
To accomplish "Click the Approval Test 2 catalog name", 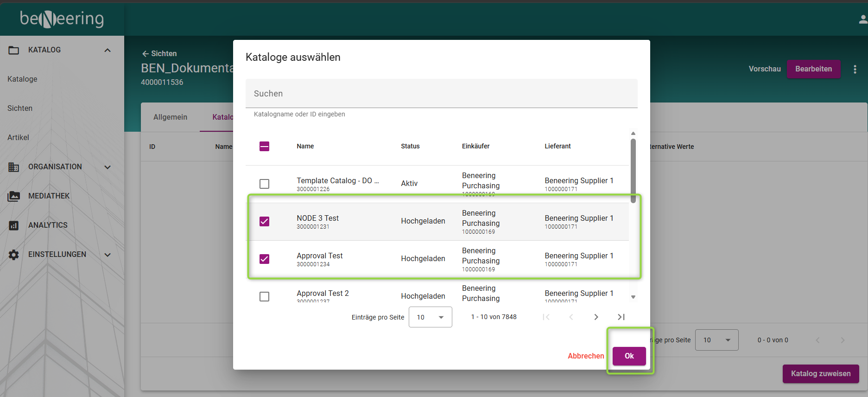I will 323,294.
